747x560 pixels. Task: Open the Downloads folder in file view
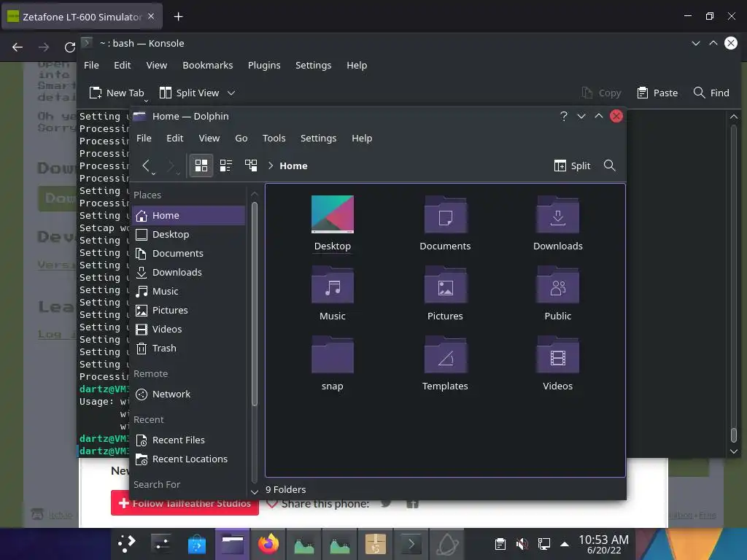(x=558, y=223)
